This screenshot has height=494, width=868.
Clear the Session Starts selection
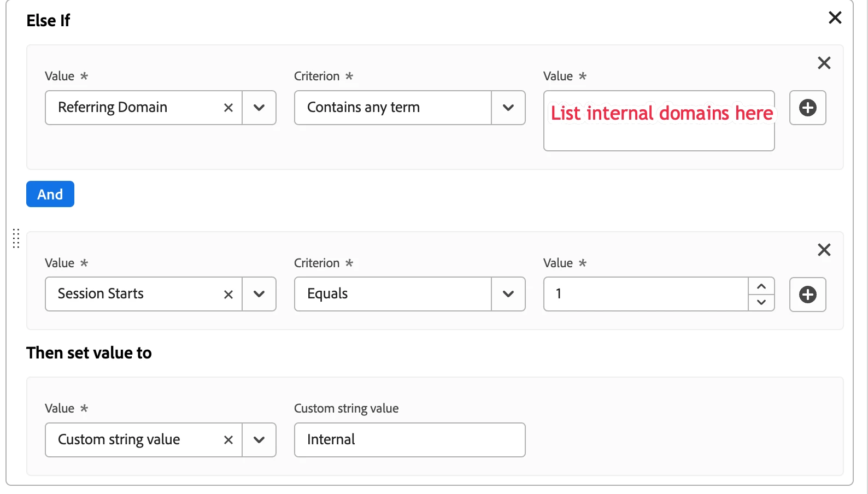[228, 295]
